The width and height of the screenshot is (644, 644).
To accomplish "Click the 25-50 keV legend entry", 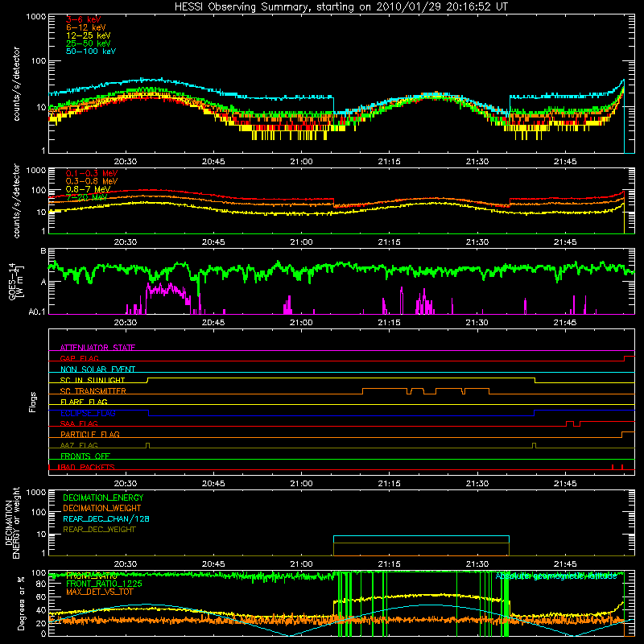I will point(88,43).
